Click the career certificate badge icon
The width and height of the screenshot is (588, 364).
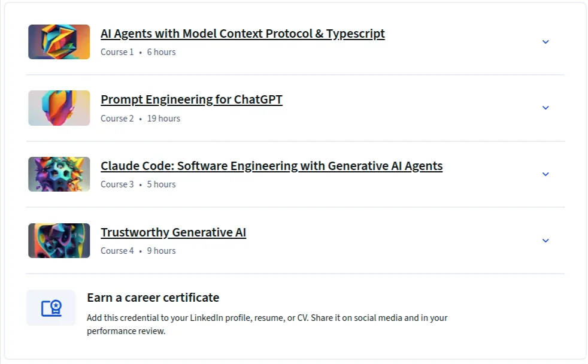(51, 308)
